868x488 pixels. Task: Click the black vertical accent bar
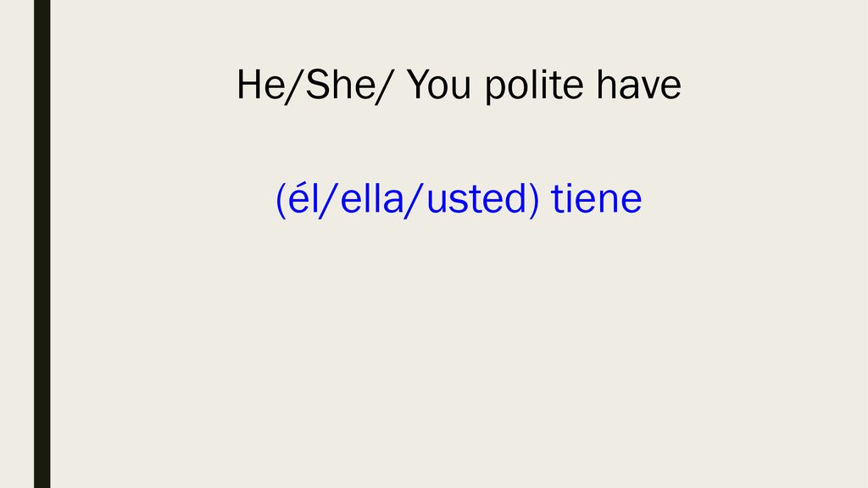42,244
